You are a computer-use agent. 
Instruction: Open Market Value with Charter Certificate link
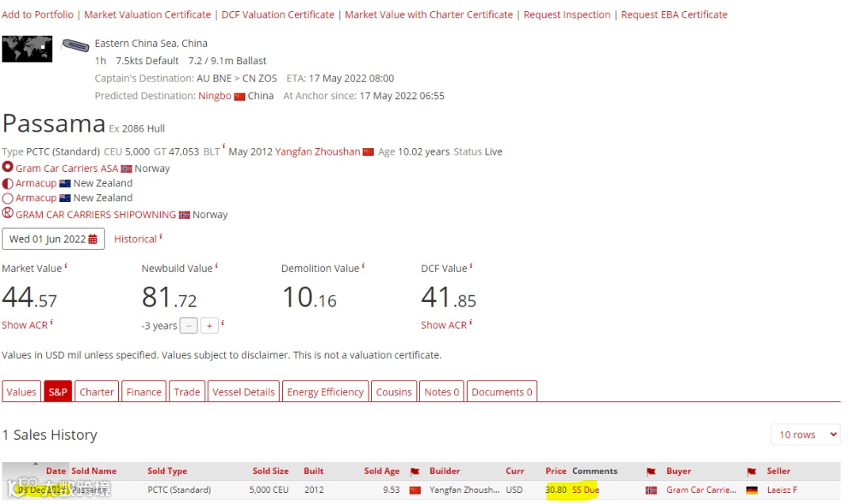(x=429, y=15)
